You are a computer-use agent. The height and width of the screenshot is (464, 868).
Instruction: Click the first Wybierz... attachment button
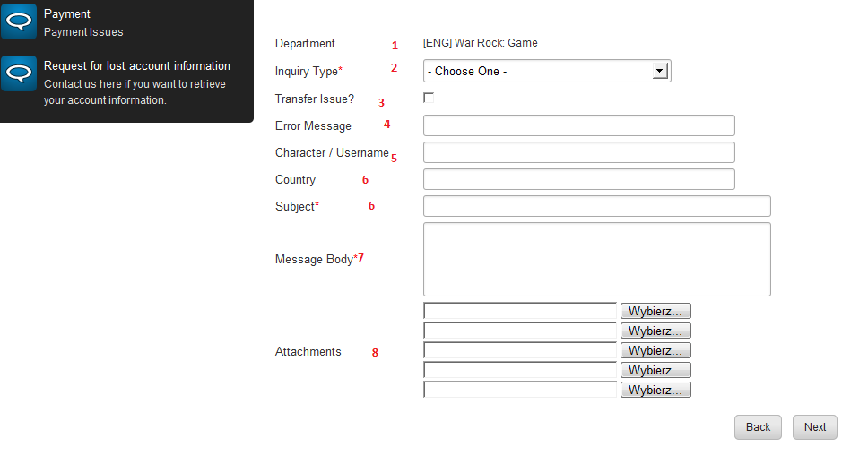655,311
